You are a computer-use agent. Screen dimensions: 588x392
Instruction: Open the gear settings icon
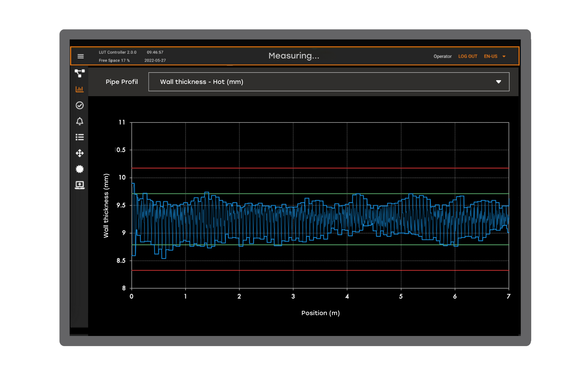[x=80, y=169]
